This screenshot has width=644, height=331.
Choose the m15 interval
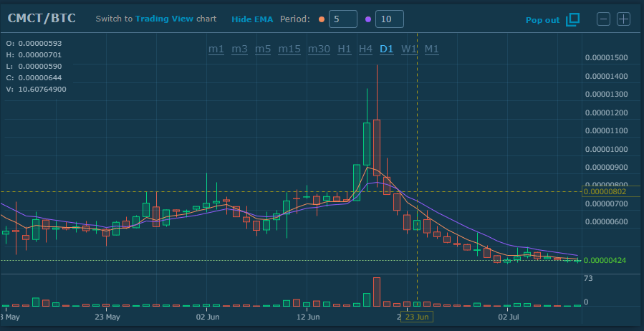(289, 49)
